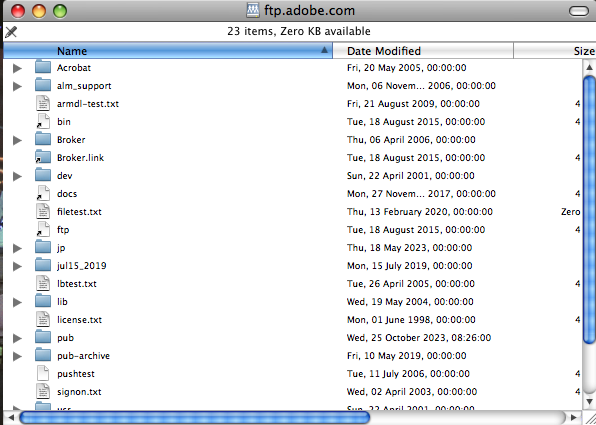Select the lib folder icon
Image resolution: width=596 pixels, height=425 pixels.
tap(43, 301)
